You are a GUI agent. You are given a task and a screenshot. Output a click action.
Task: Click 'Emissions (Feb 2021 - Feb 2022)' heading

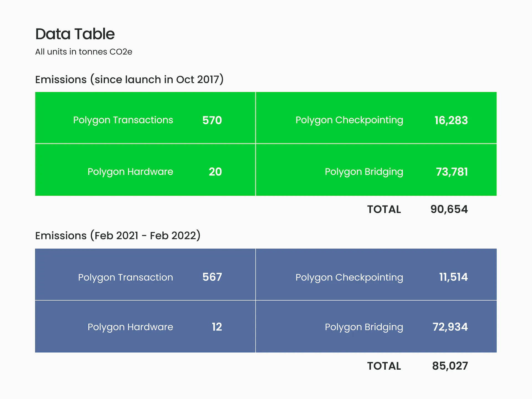[x=118, y=236]
